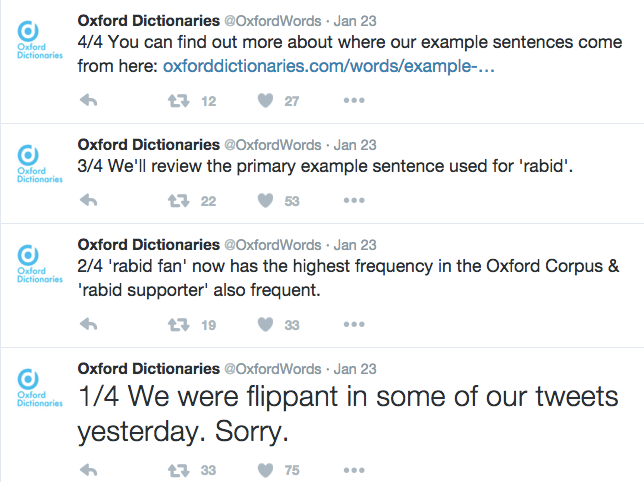Like the 2/4 tweet with 33 likes

point(265,325)
